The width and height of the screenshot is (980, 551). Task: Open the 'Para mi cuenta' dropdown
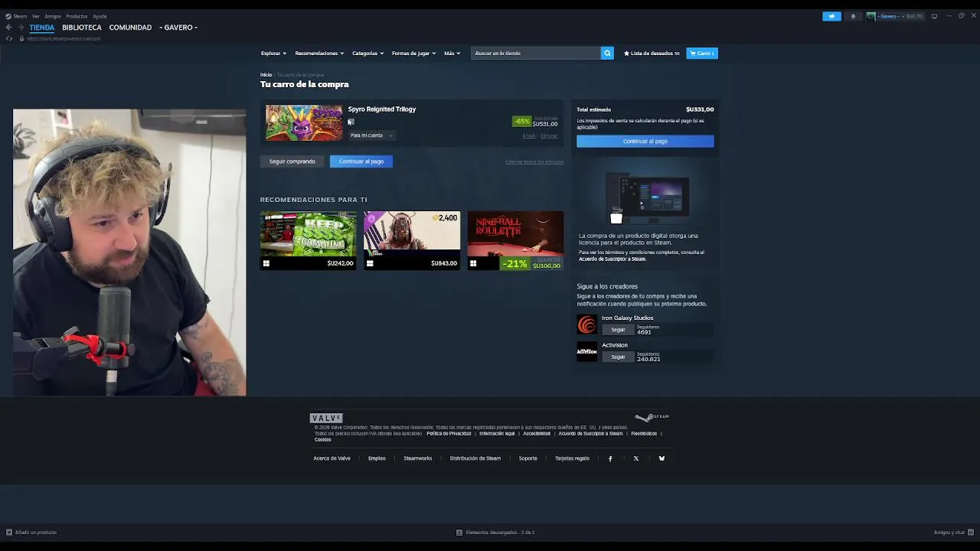tap(371, 135)
